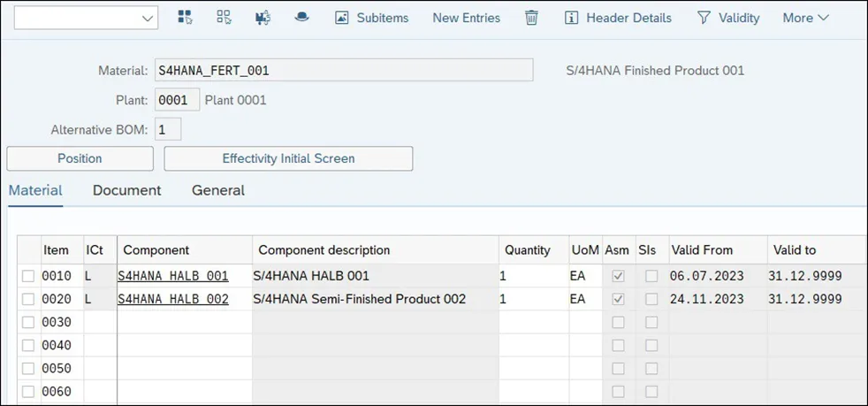Expand the More menu

(x=805, y=18)
